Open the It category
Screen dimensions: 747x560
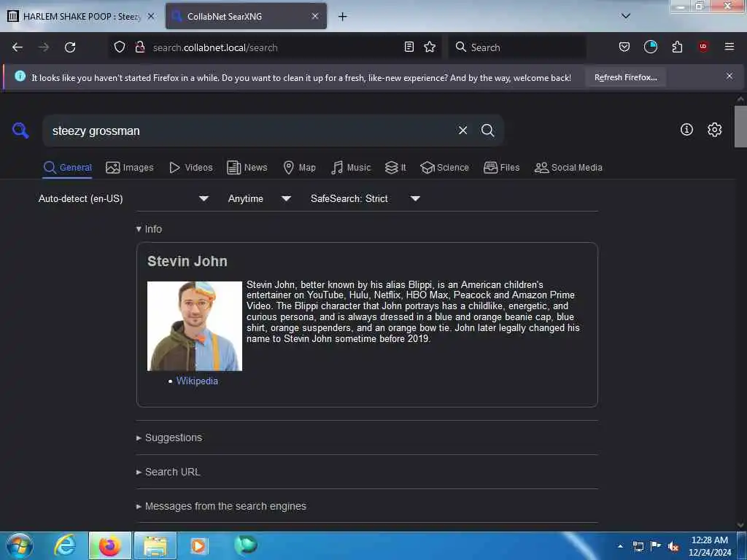(x=395, y=168)
